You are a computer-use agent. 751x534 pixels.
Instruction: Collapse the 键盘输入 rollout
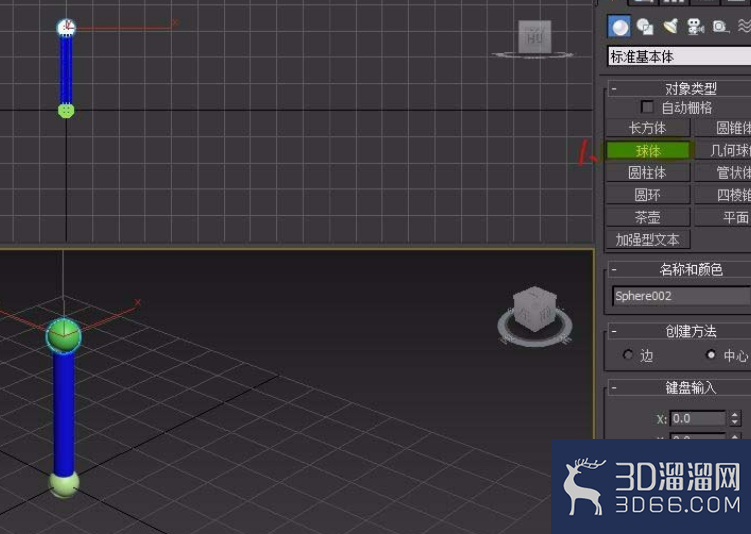click(x=614, y=387)
